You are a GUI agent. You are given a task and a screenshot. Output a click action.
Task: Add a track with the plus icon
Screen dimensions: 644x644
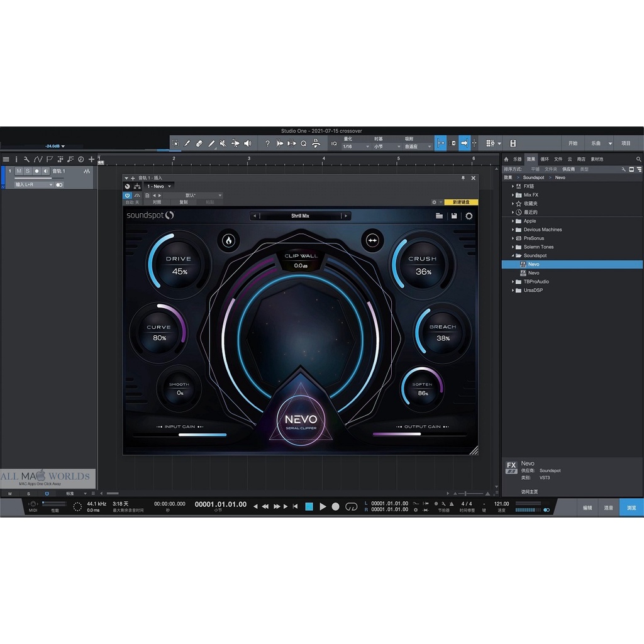[92, 159]
